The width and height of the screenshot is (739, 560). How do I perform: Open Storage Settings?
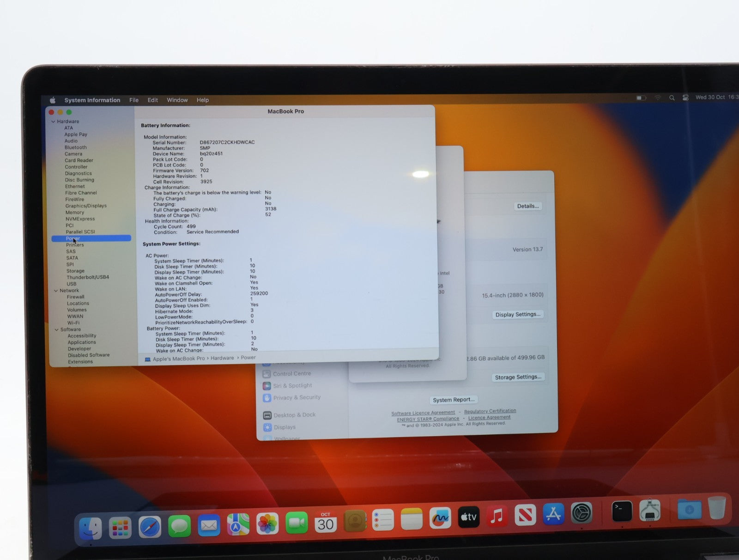tap(518, 377)
